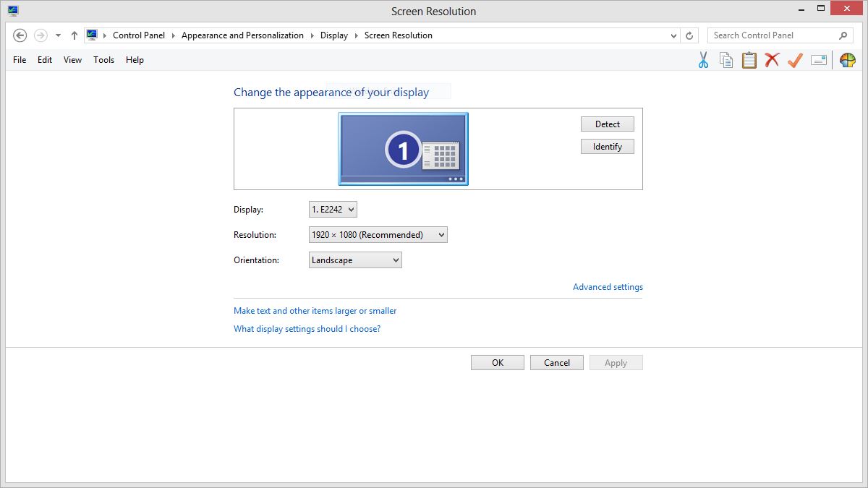Click the colorful shell globe icon

coord(847,60)
